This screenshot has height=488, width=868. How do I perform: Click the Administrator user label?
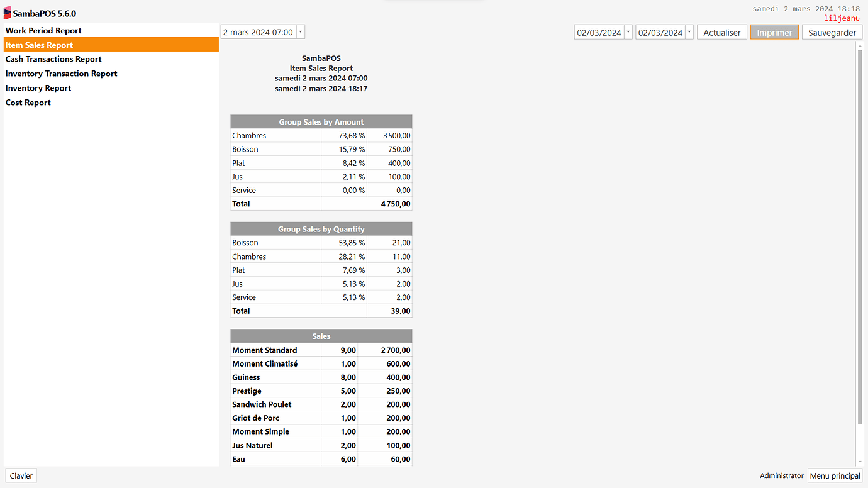point(781,475)
